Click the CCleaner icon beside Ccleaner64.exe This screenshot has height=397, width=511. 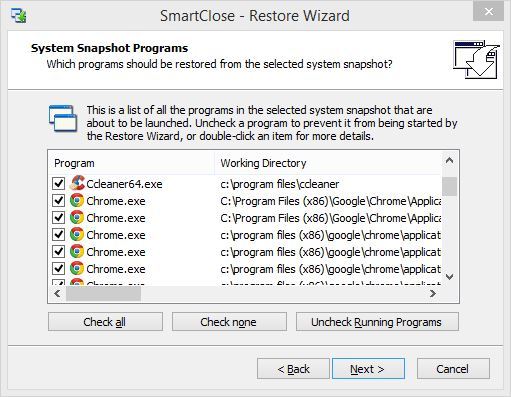coord(77,183)
